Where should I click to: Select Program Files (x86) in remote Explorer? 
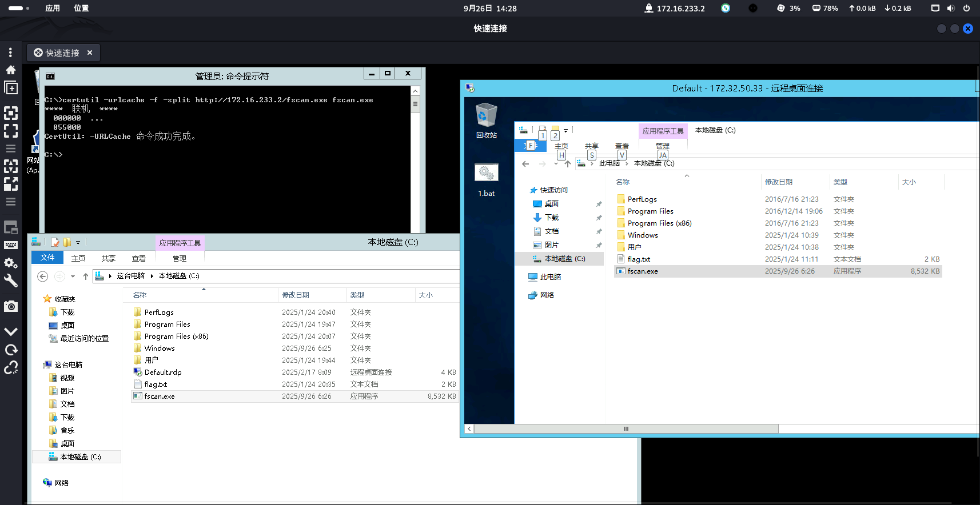660,223
